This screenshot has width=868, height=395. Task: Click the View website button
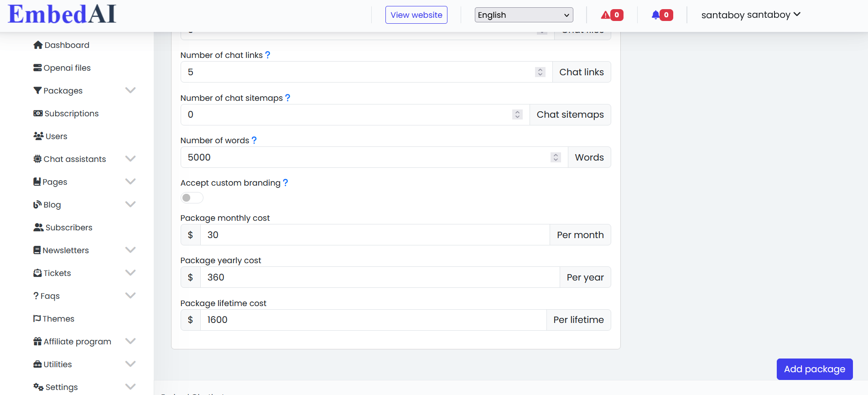(416, 15)
